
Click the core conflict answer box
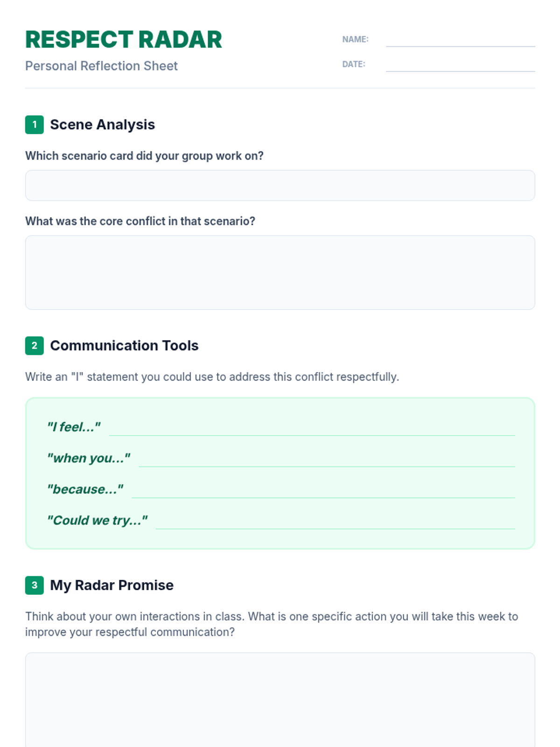click(280, 272)
